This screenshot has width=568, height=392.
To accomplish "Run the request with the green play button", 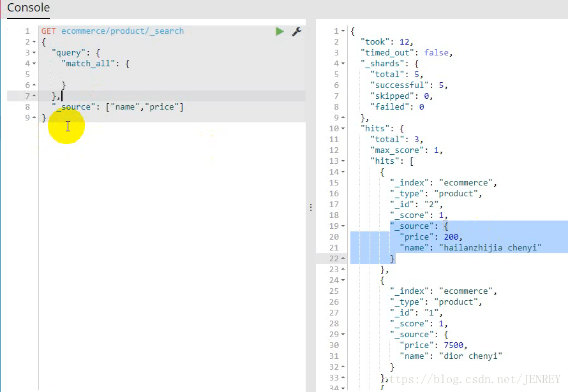I will click(280, 31).
